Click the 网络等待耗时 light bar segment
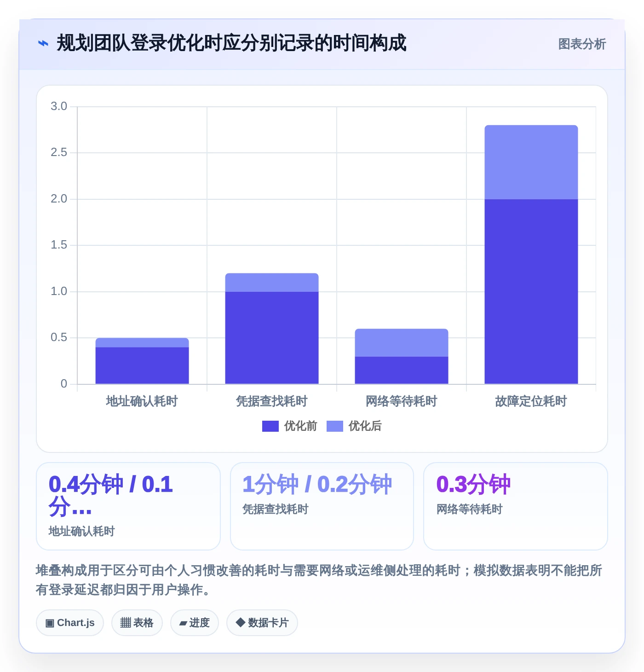 pyautogui.click(x=402, y=342)
